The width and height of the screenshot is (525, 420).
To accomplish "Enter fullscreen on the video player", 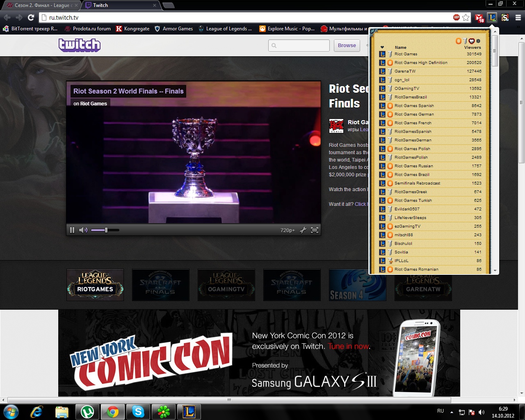I will point(315,230).
